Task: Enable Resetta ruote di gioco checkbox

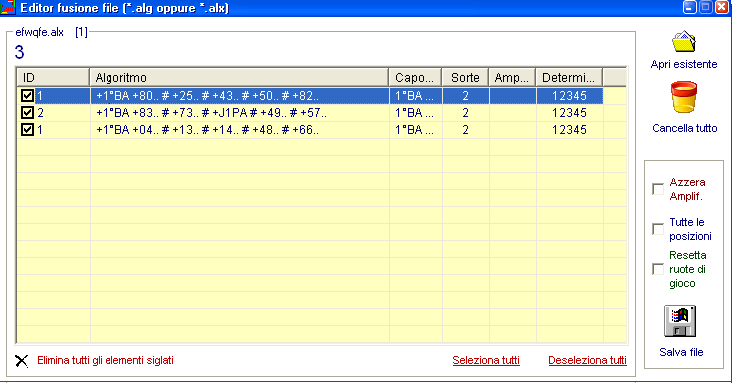Action: click(x=658, y=269)
